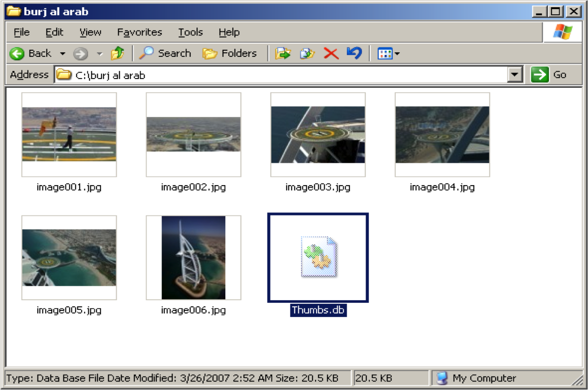Click the Forward navigation arrow icon
588x390 pixels.
[x=80, y=53]
